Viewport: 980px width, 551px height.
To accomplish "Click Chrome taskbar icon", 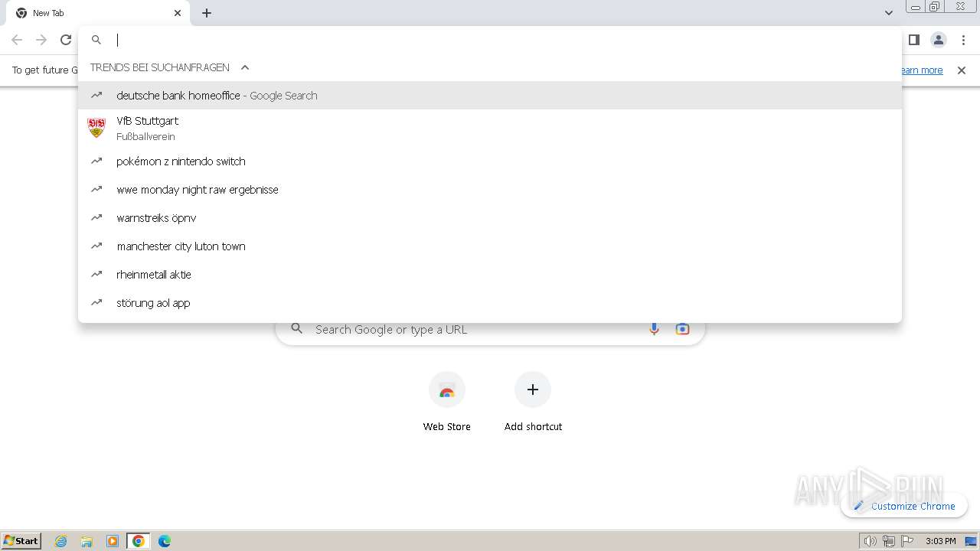I will (x=139, y=541).
